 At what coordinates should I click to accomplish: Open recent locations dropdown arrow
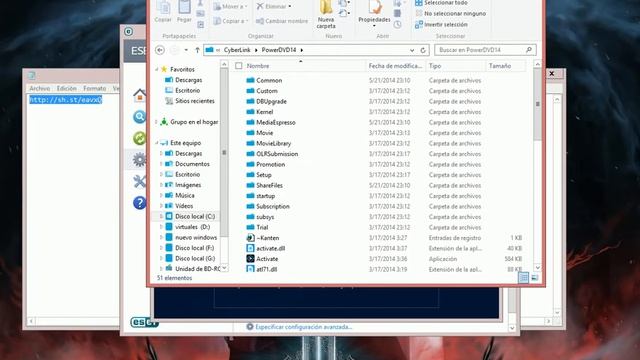[186, 50]
